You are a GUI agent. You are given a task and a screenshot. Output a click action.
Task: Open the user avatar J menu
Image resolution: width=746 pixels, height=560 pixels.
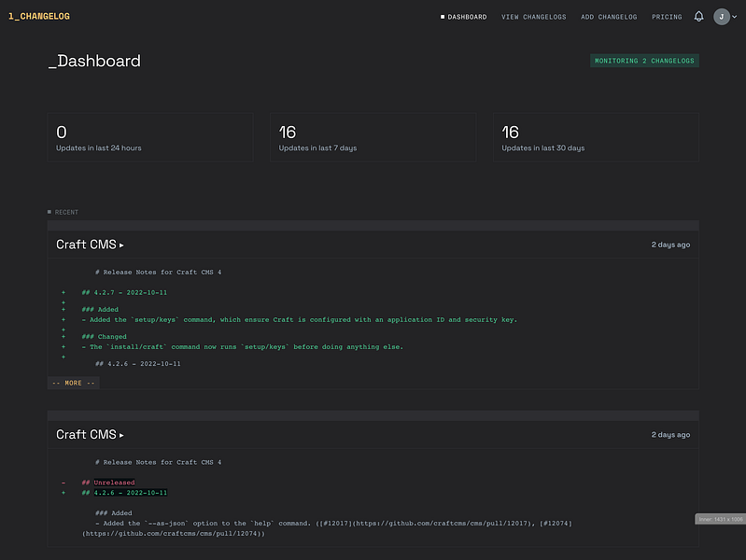(722, 17)
